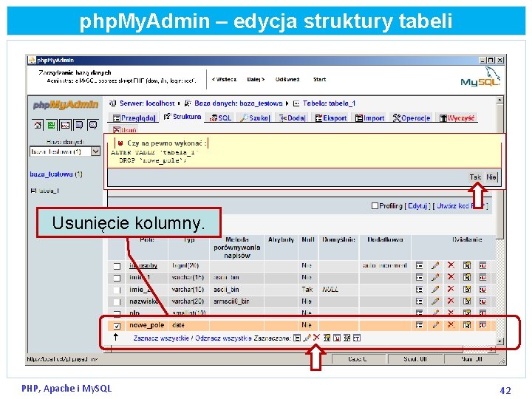Click the scrollbar down arrow near the table
The image size is (532, 399).
[x=499, y=341]
